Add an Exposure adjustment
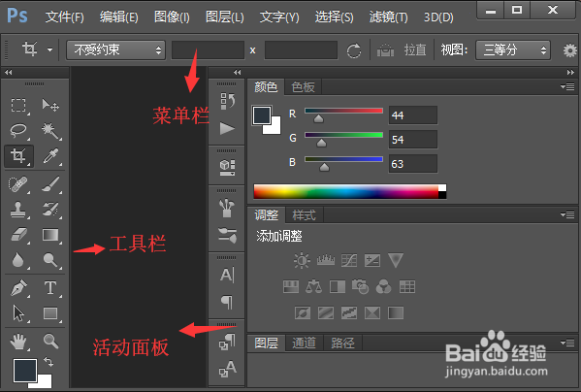The image size is (581, 392). click(372, 260)
